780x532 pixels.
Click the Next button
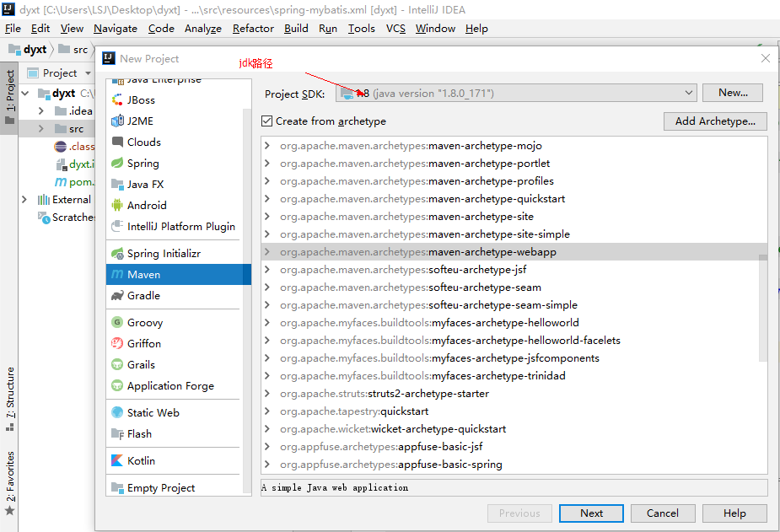(591, 513)
